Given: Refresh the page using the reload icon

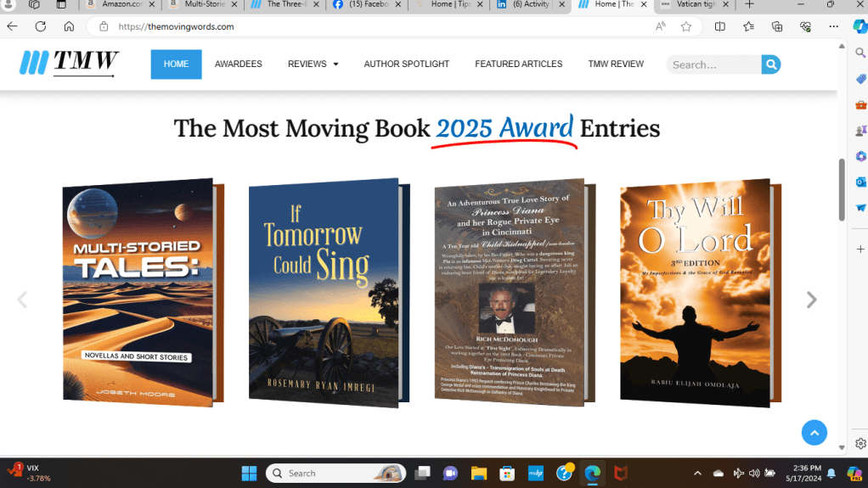Looking at the screenshot, I should pos(41,26).
